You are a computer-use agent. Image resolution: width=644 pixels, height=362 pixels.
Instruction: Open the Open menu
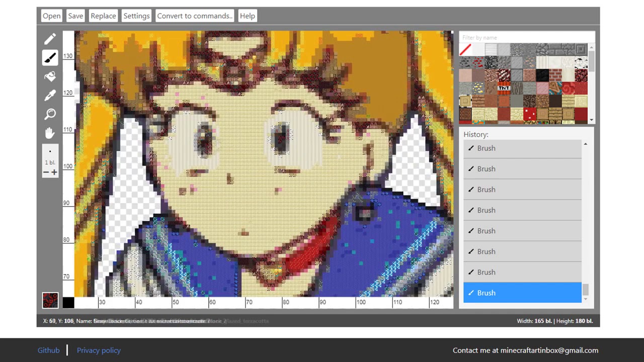(51, 16)
